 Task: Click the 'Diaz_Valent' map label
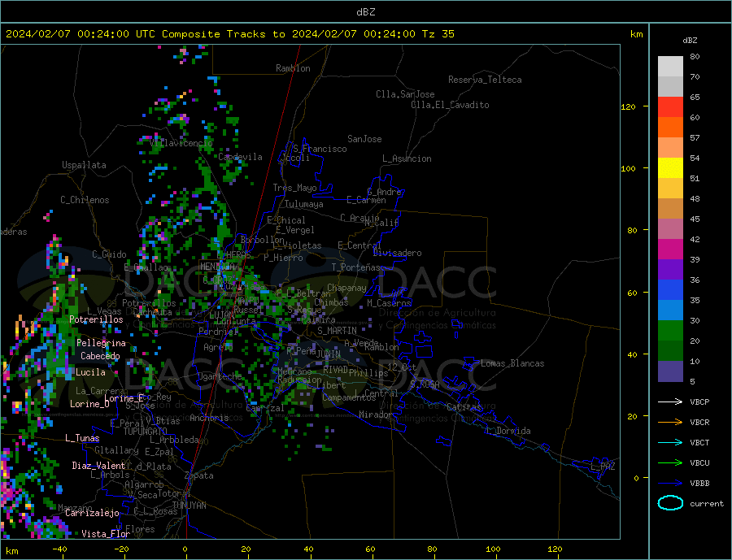[98, 466]
